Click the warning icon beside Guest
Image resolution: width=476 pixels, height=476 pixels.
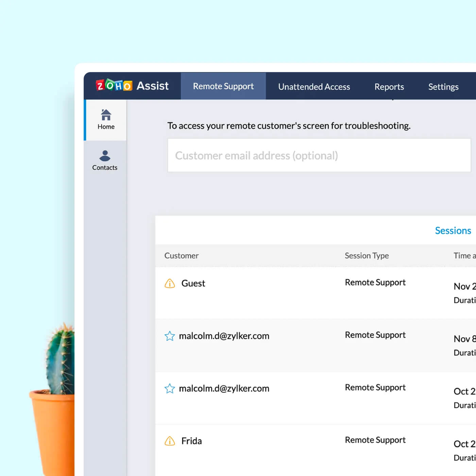pyautogui.click(x=170, y=283)
